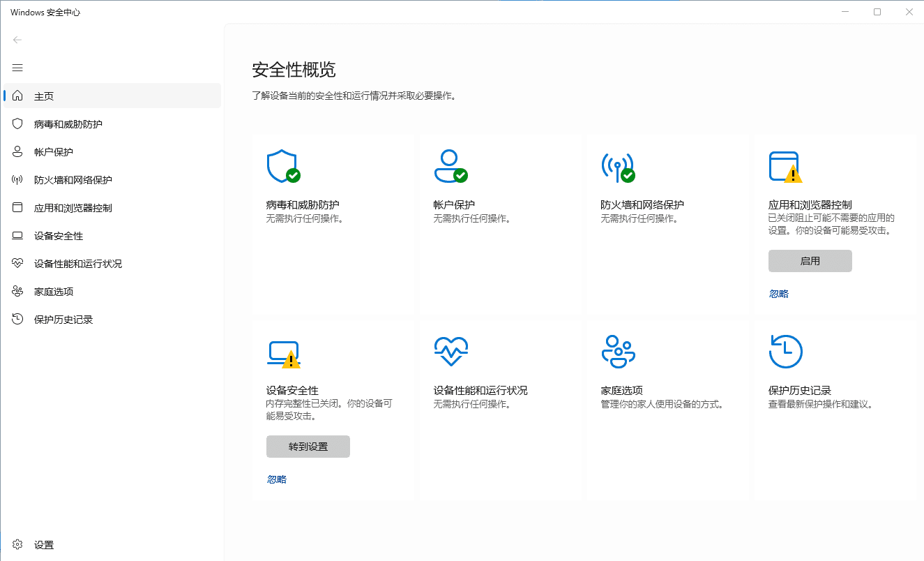The height and width of the screenshot is (561, 924).
Task: Click the large account person icon on 帐户保护 card
Action: pyautogui.click(x=450, y=166)
